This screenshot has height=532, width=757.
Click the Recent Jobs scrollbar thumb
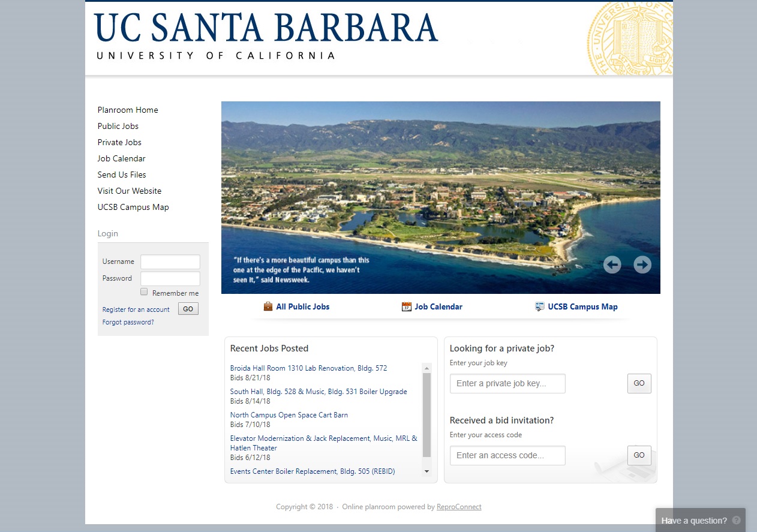[x=427, y=414]
